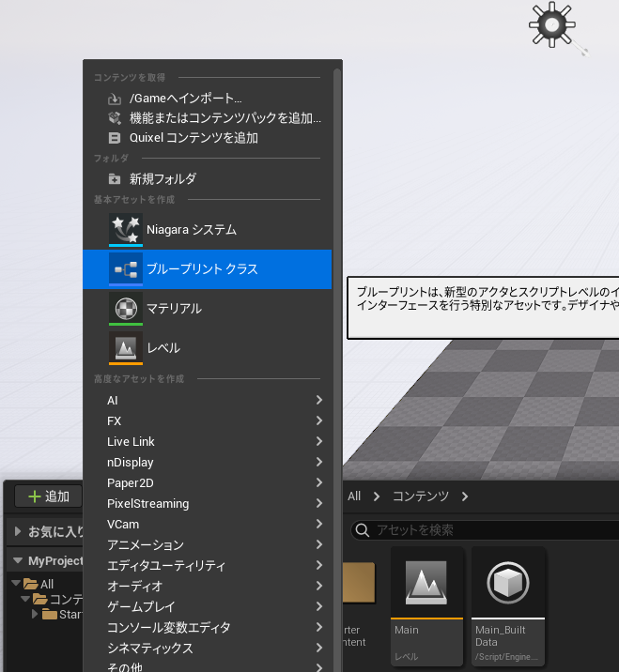Click the context menu vertical scrollbar

pyautogui.click(x=337, y=369)
